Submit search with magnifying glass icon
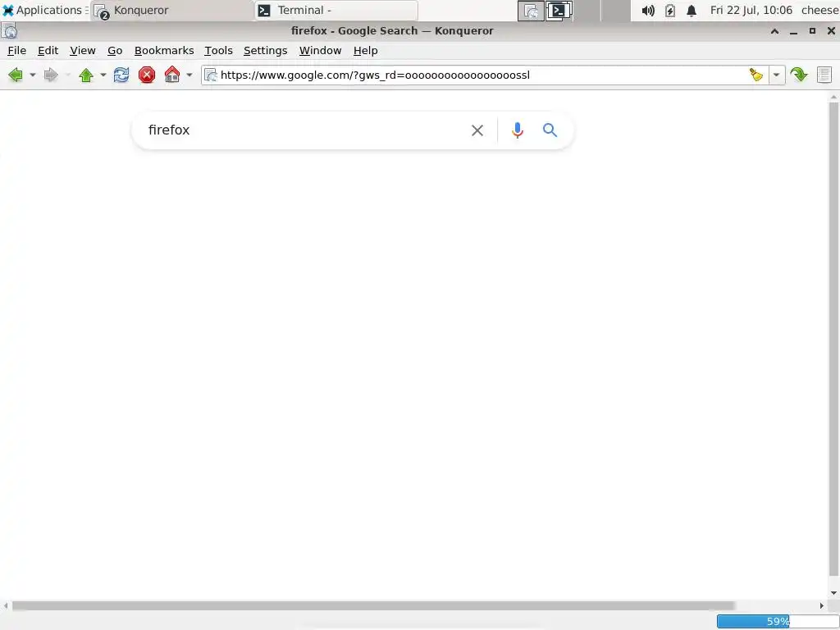This screenshot has width=840, height=630. [x=550, y=130]
